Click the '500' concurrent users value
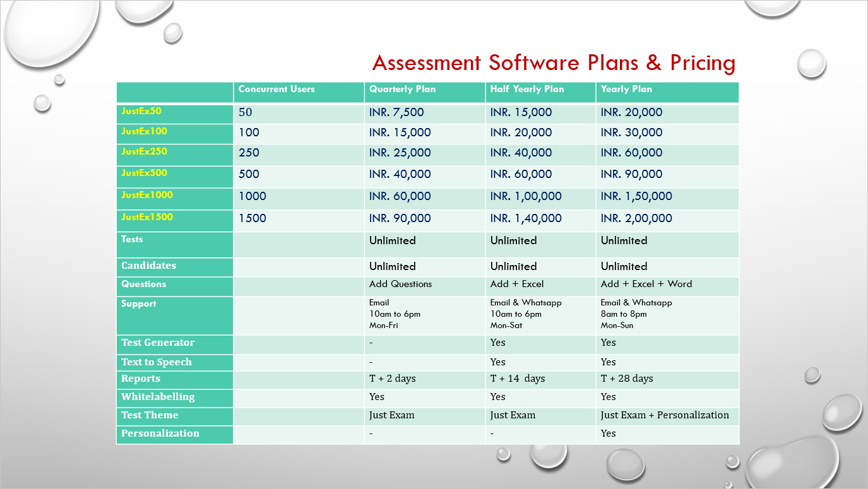Image resolution: width=868 pixels, height=489 pixels. (x=249, y=174)
